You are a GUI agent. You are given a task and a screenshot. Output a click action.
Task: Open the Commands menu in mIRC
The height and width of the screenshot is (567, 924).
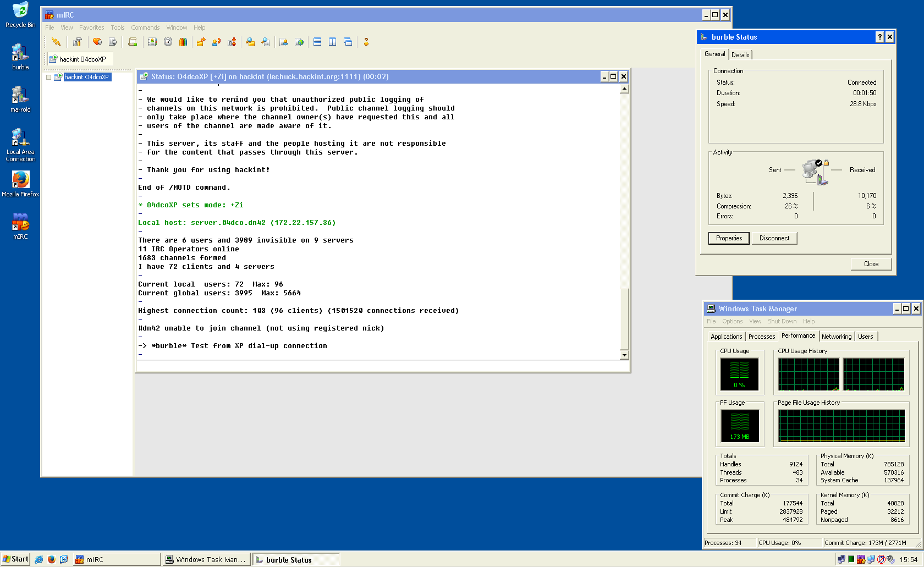click(x=145, y=27)
